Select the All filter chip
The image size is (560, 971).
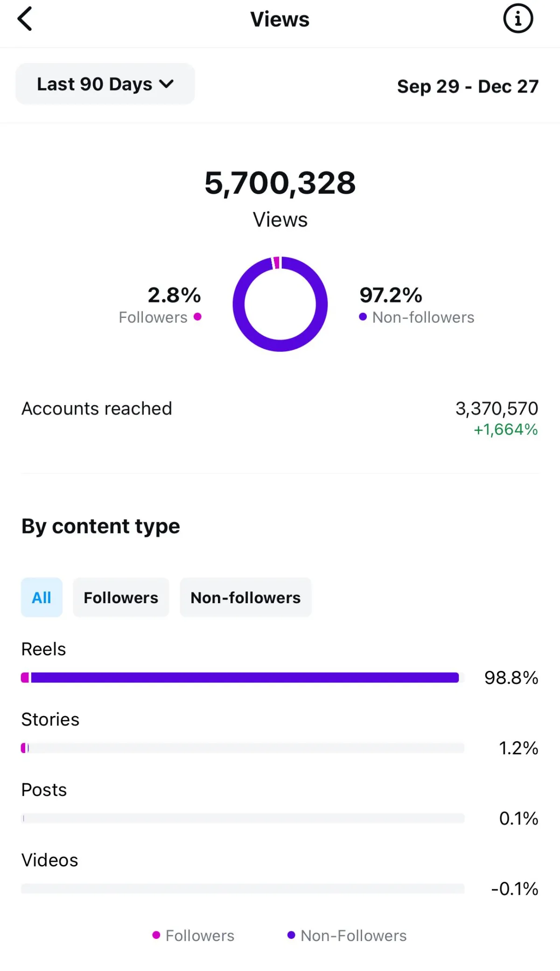(x=42, y=597)
